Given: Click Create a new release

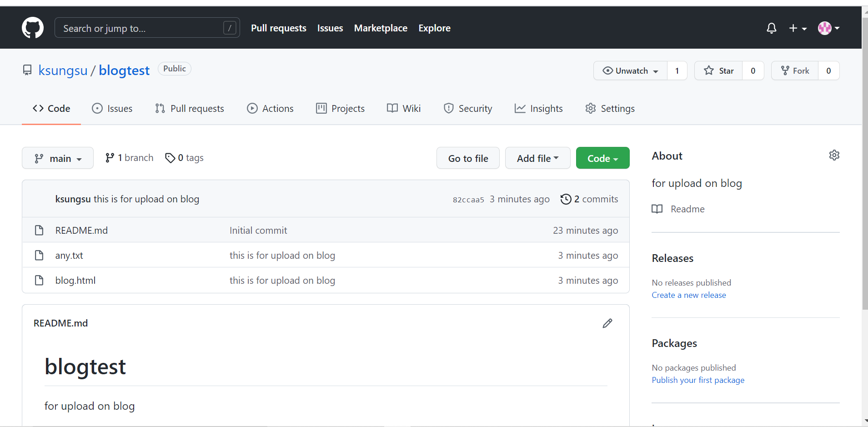Looking at the screenshot, I should [x=689, y=295].
